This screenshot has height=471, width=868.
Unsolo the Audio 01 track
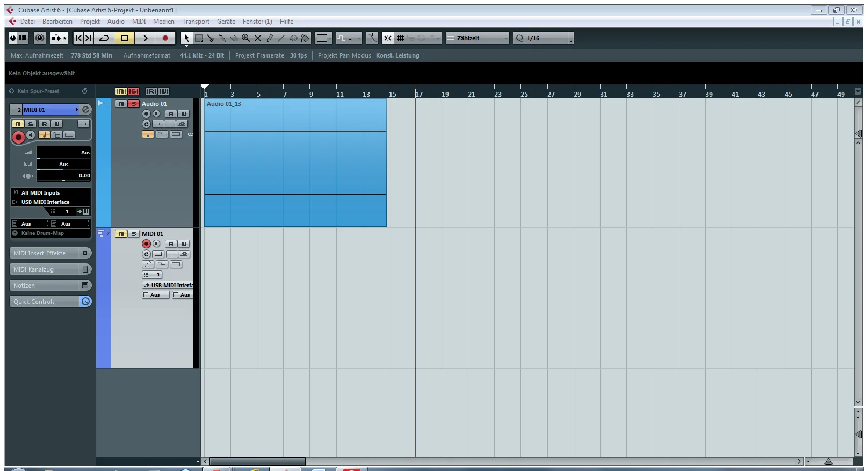click(x=133, y=104)
